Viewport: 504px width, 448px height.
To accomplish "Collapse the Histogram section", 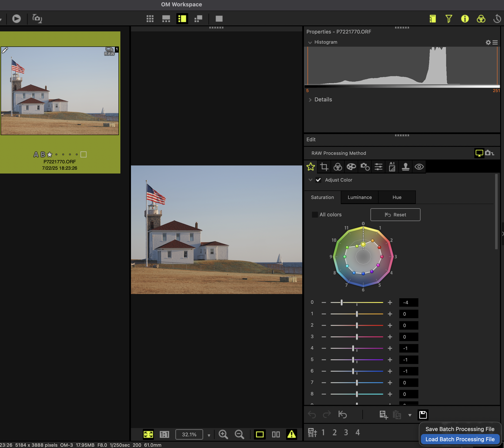I will click(x=310, y=42).
